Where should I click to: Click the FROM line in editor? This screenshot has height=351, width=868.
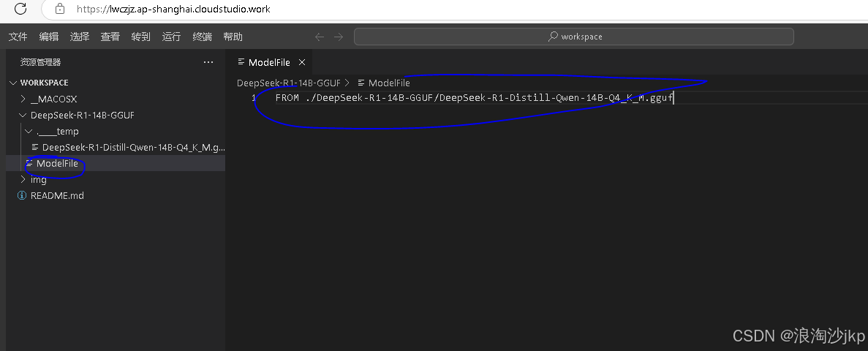475,98
